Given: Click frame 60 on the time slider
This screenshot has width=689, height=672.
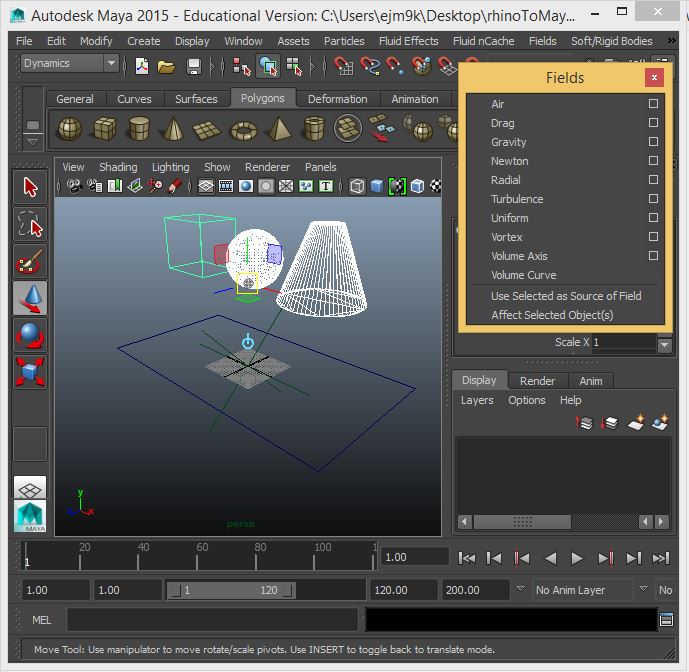Looking at the screenshot, I should point(197,562).
